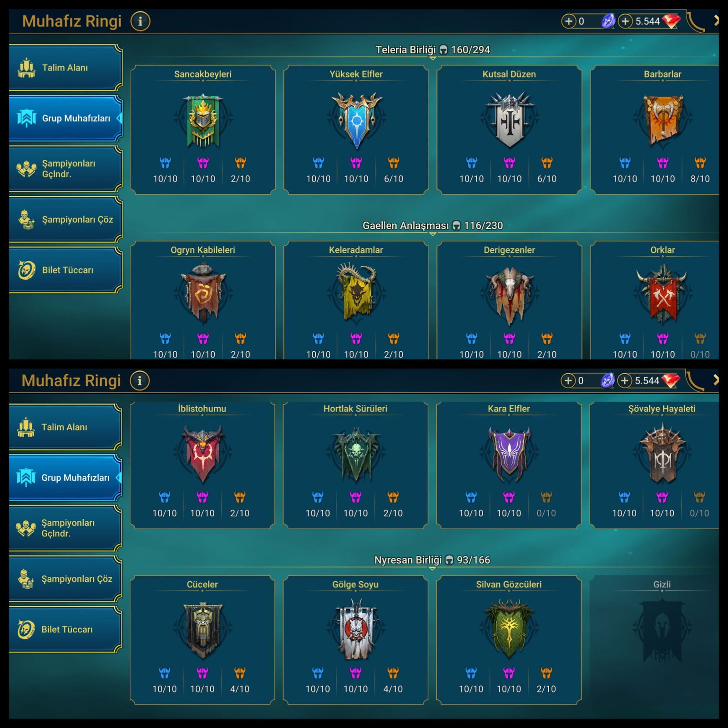Go to Şampiyonları Gçlndr. tab in lower sidebar
This screenshot has width=728, height=728.
tap(65, 528)
